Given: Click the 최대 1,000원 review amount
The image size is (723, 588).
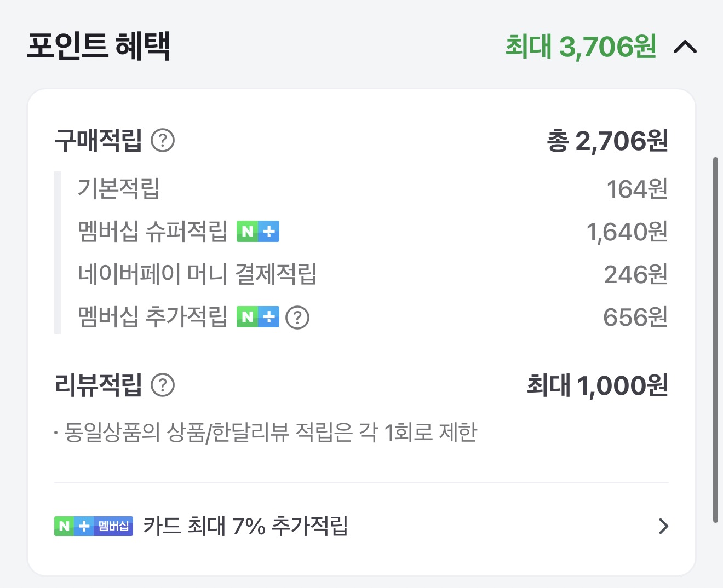Looking at the screenshot, I should pyautogui.click(x=597, y=386).
